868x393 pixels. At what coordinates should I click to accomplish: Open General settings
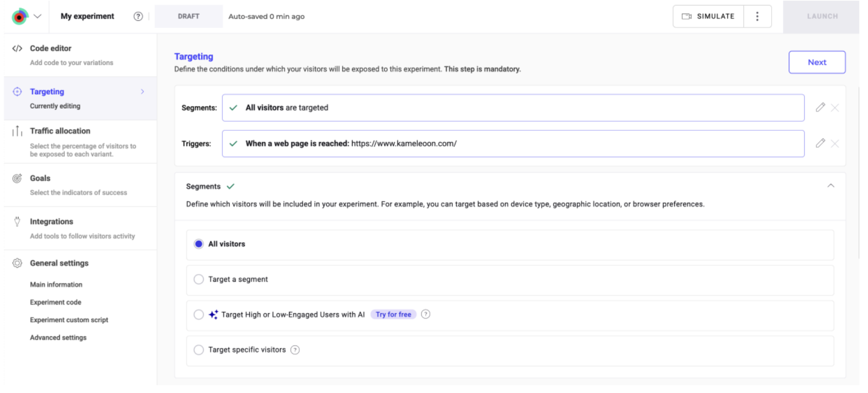click(59, 263)
